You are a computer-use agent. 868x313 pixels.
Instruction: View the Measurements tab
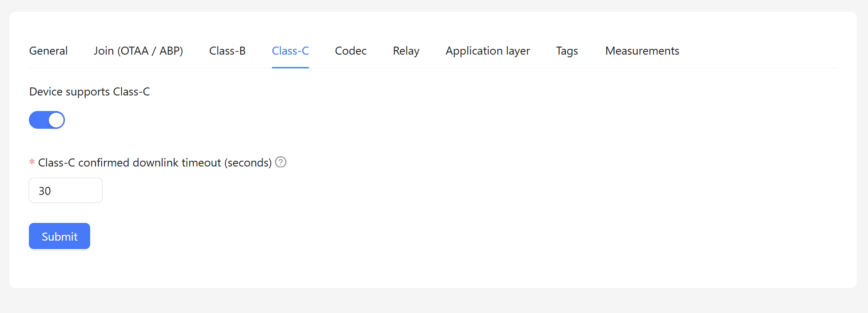click(642, 51)
